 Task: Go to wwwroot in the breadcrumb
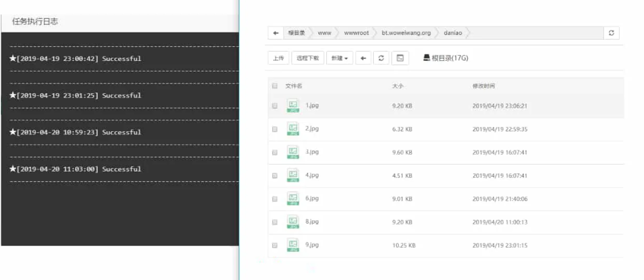coord(356,33)
